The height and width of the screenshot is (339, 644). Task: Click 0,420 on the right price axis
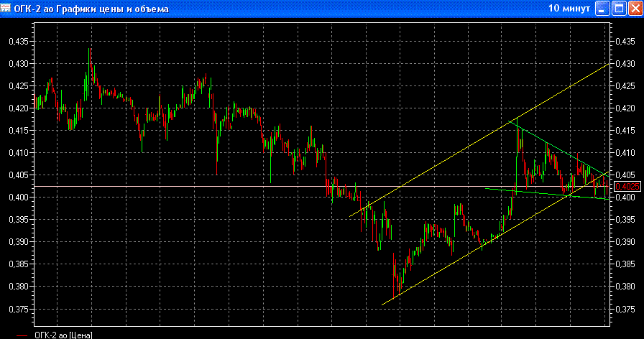625,108
